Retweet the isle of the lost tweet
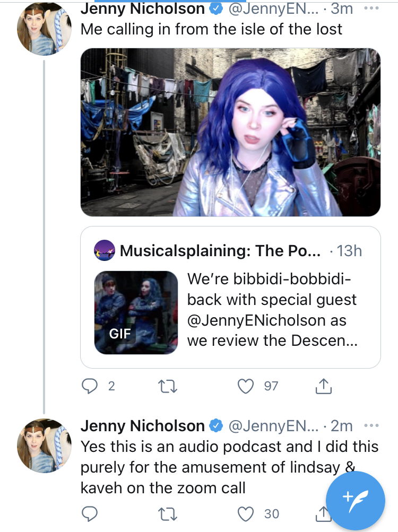The image size is (398, 532). click(x=168, y=386)
